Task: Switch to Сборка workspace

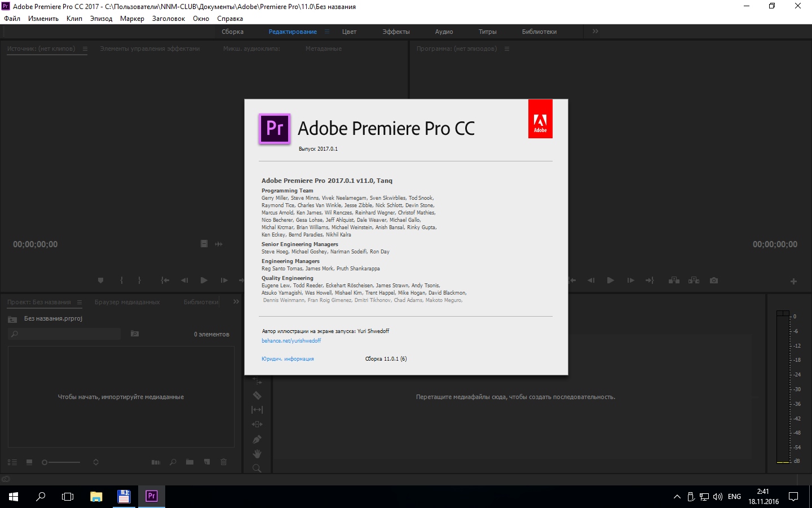Action: (232, 32)
